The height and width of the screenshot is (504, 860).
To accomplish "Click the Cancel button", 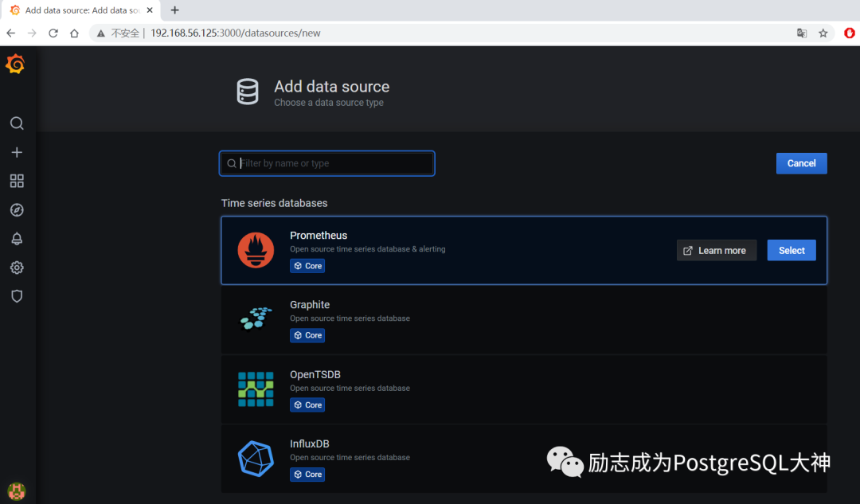I will click(x=801, y=163).
